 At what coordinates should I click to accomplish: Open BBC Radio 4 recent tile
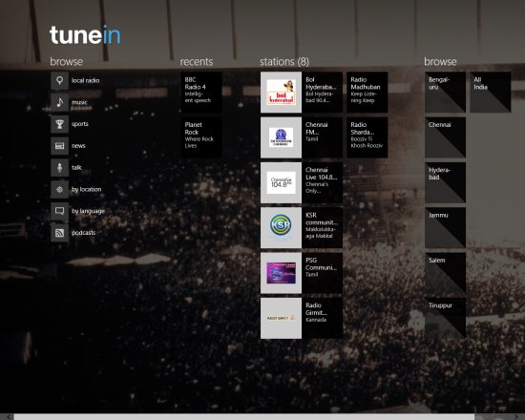[201, 92]
